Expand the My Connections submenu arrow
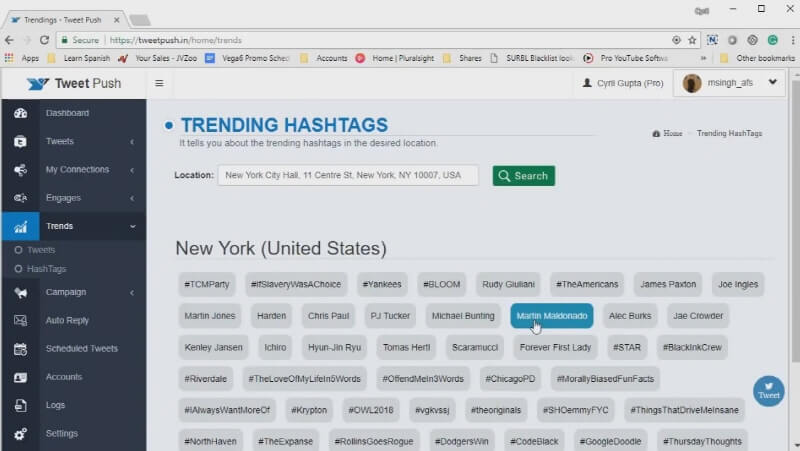This screenshot has height=451, width=800. [132, 170]
